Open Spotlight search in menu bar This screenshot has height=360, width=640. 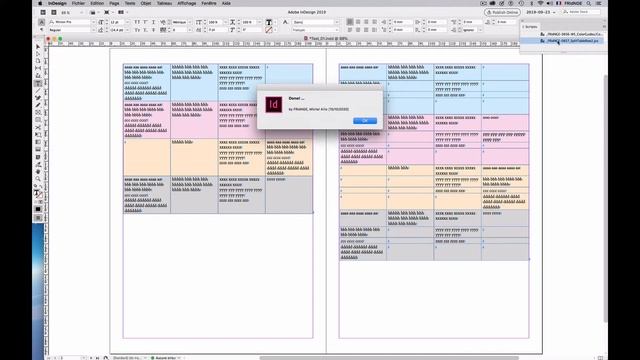(589, 3)
